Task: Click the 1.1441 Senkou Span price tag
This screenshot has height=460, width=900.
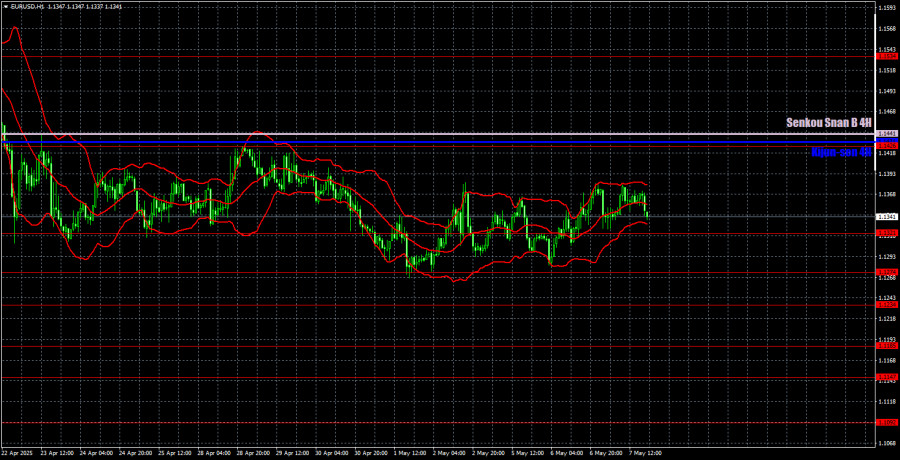Action: tap(887, 134)
